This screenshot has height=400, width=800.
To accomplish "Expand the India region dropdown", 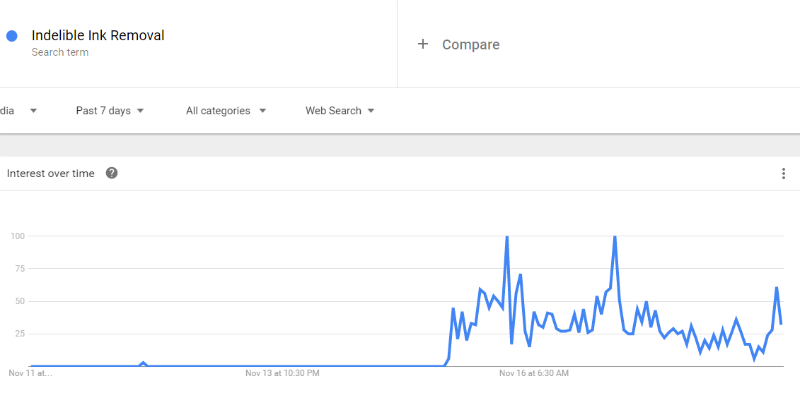I will click(x=20, y=111).
